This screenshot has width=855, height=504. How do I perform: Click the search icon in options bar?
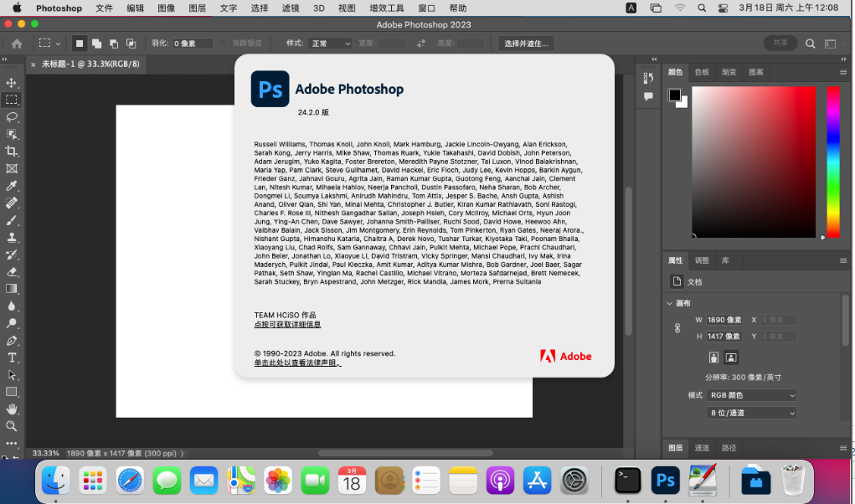pos(811,44)
